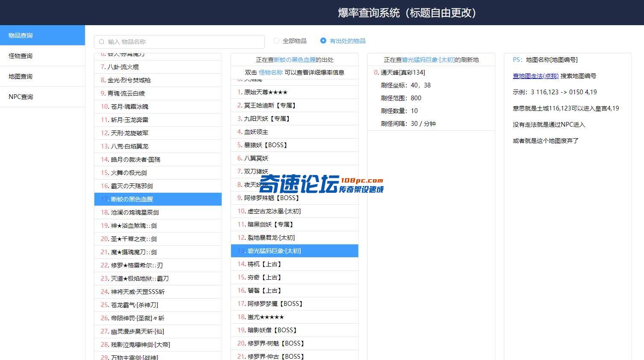Select monster 16. 饕餮【上古】

pos(295,290)
